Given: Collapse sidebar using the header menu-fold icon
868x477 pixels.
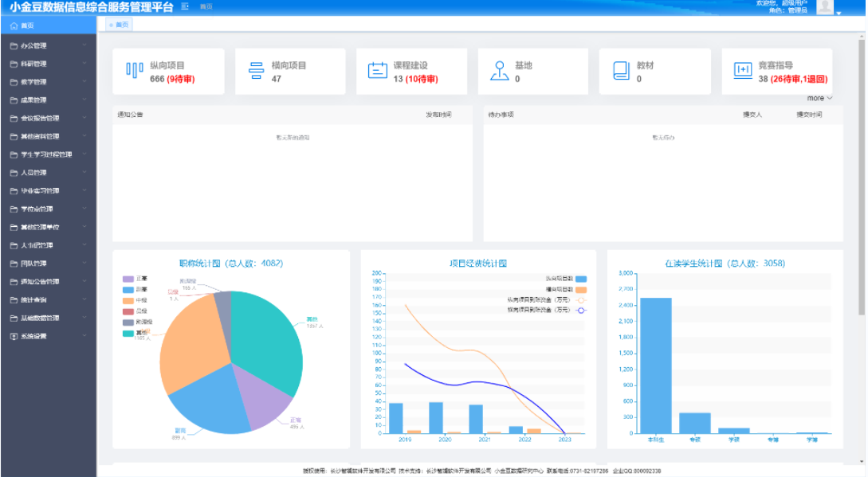Looking at the screenshot, I should coord(185,6).
